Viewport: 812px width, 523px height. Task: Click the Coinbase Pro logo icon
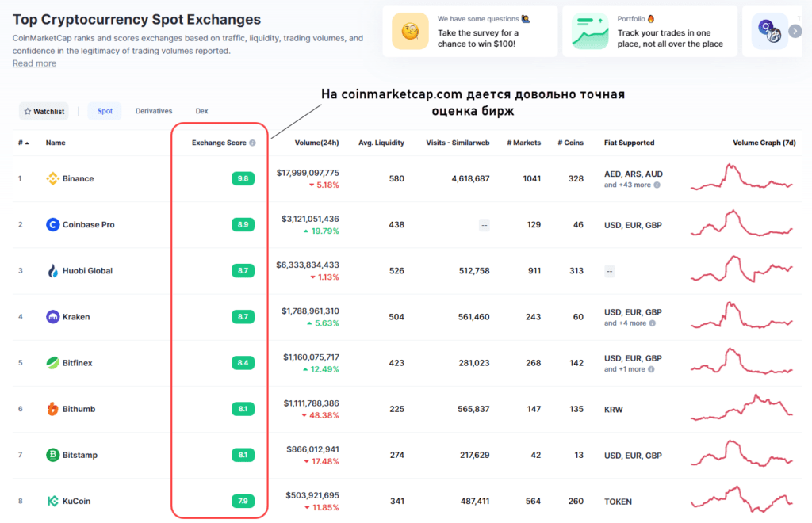(x=53, y=224)
